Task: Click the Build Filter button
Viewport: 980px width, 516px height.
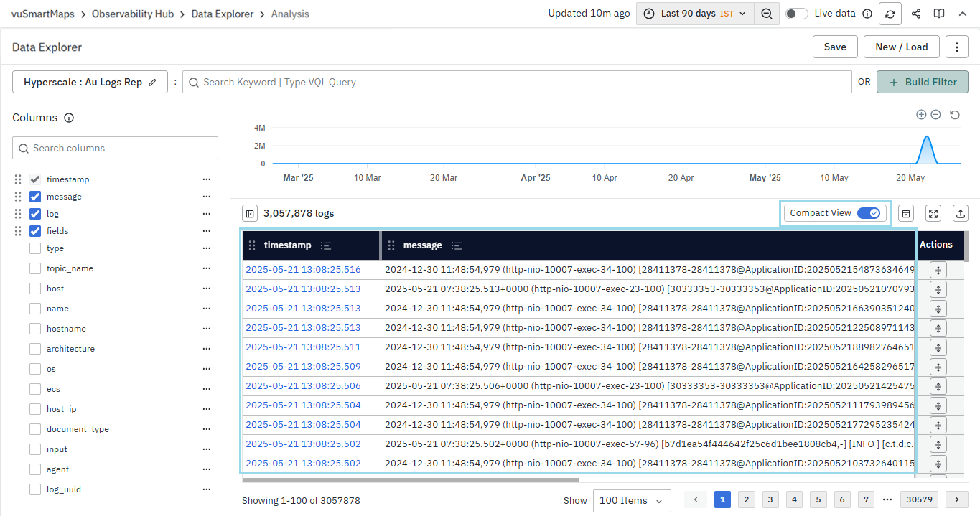Action: click(923, 82)
